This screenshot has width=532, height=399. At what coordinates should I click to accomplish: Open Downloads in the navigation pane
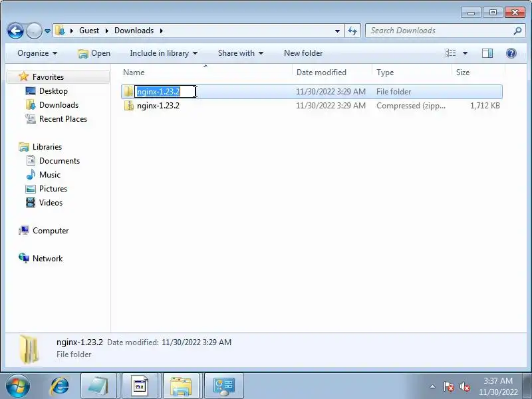click(59, 105)
